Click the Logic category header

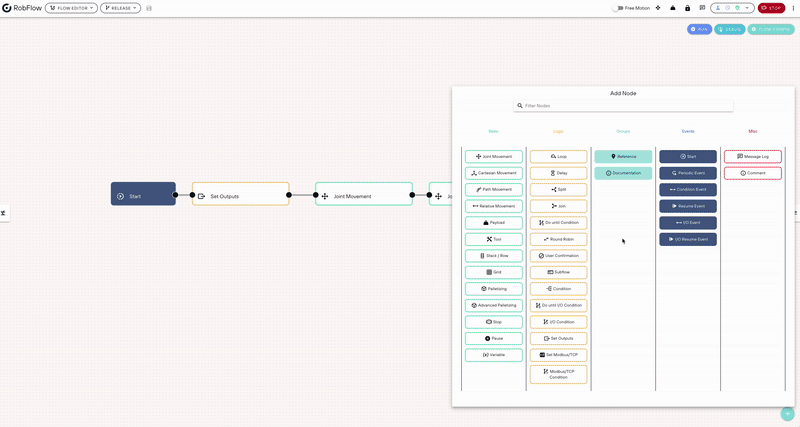(x=558, y=131)
